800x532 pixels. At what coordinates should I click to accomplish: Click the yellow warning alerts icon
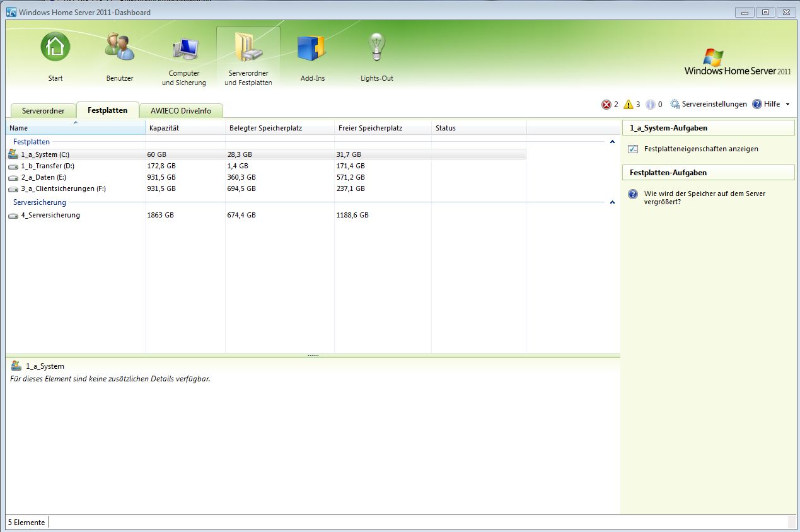click(628, 105)
